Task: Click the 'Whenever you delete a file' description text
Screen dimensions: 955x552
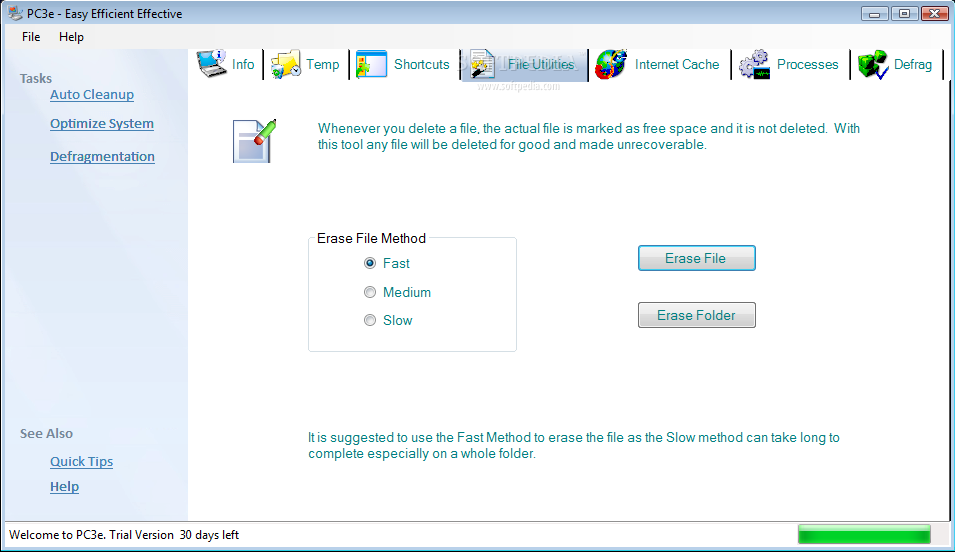Action: coord(588,136)
